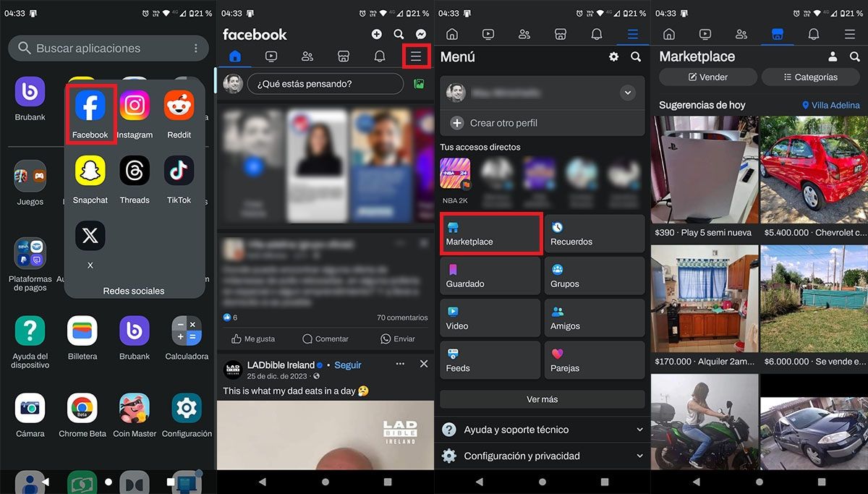Open Guardado from the menu grid
This screenshot has width=868, height=494.
pyautogui.click(x=490, y=276)
